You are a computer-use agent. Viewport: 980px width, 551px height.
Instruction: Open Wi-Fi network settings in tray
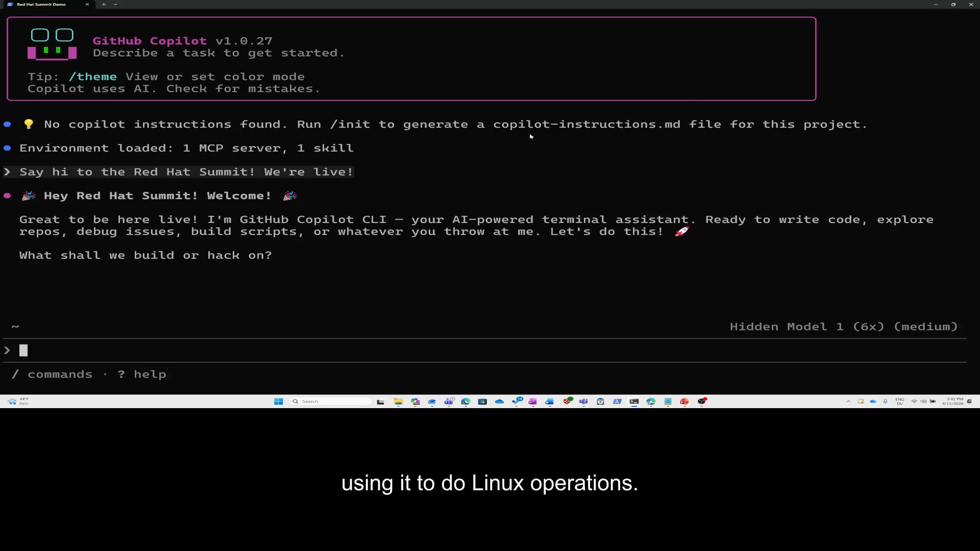(x=914, y=402)
